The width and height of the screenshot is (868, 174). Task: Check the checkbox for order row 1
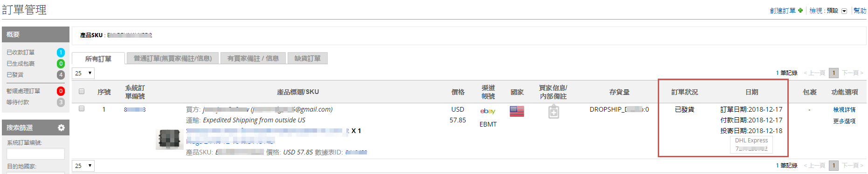coord(82,108)
